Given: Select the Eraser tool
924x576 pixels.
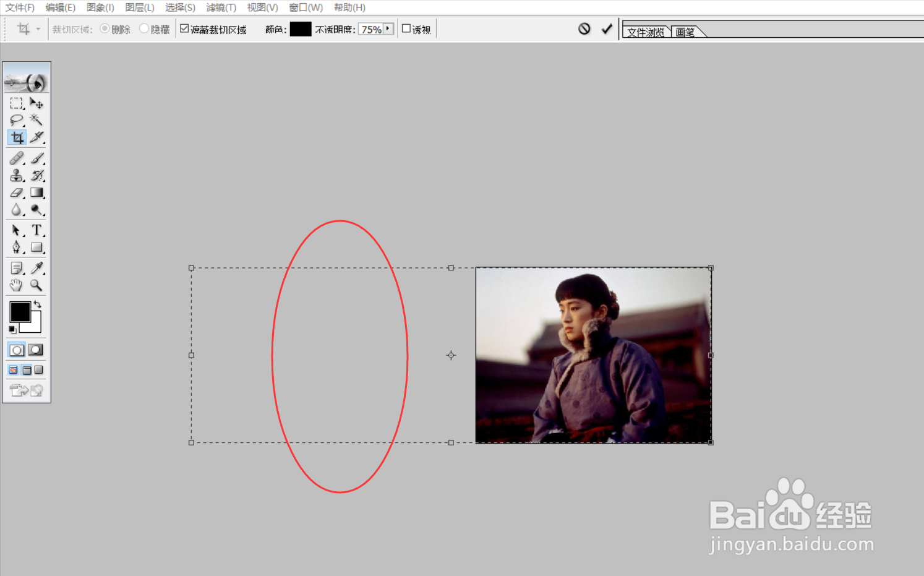Looking at the screenshot, I should click(x=17, y=192).
